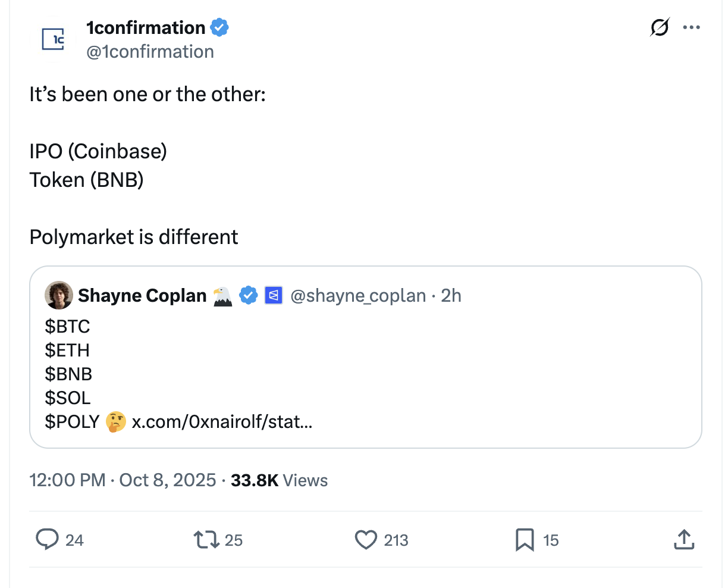View the 33.8K Views analytics

tap(279, 480)
